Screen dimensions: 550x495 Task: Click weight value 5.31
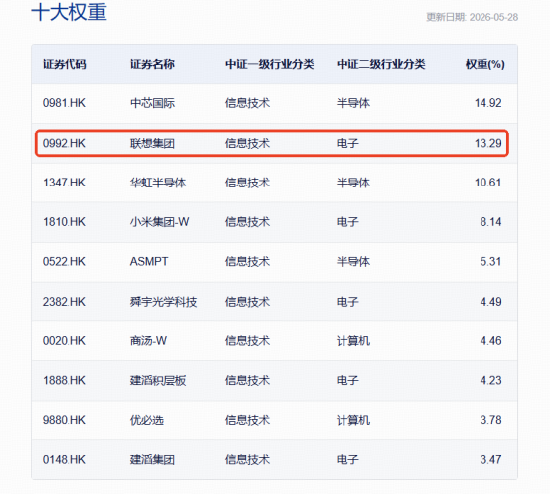click(x=491, y=262)
